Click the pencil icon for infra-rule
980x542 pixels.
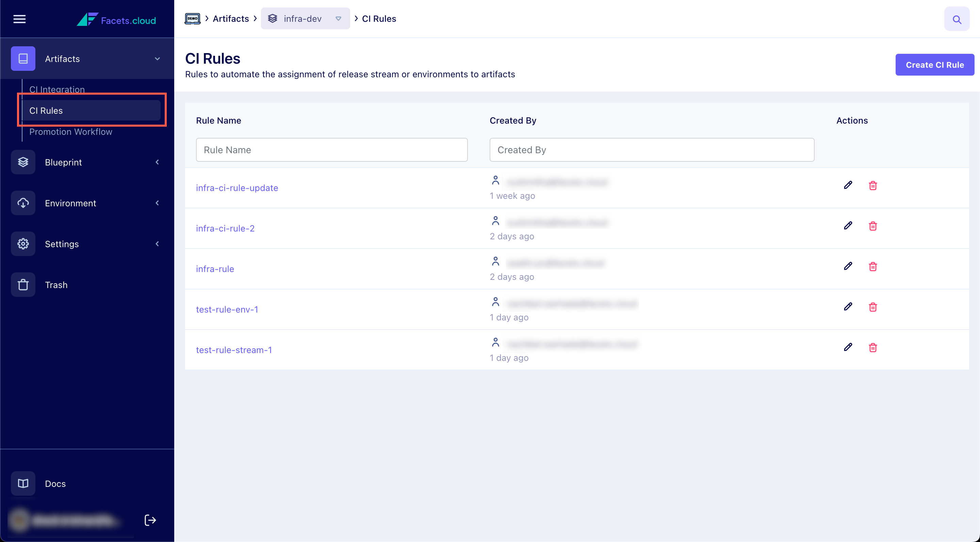click(848, 267)
